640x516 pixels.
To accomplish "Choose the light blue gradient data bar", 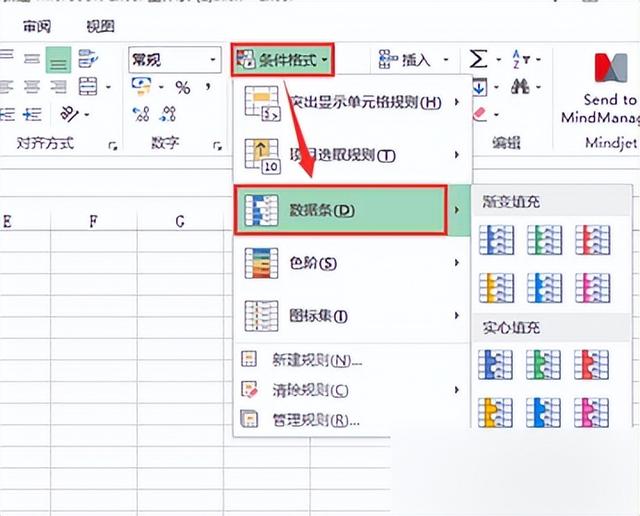I will [544, 288].
